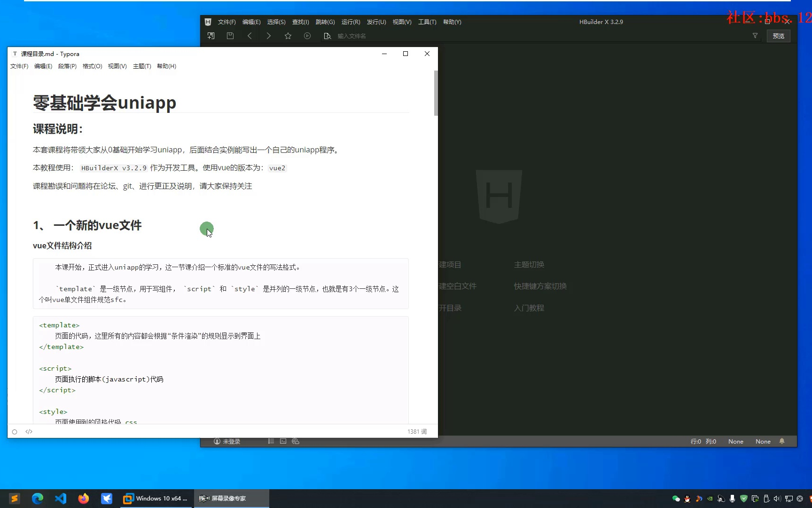This screenshot has height=508, width=812.
Task: Click QQ penguin icon in system tray
Action: tap(687, 499)
